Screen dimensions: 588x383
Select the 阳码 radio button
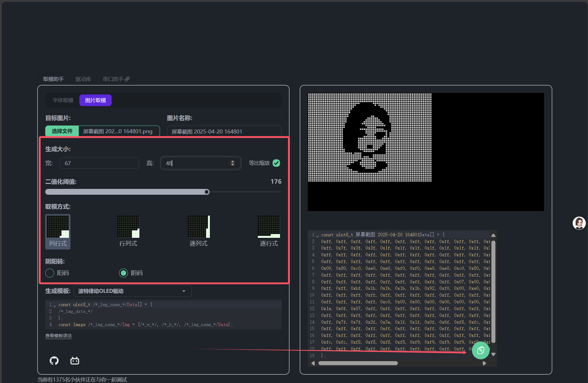[x=50, y=273]
